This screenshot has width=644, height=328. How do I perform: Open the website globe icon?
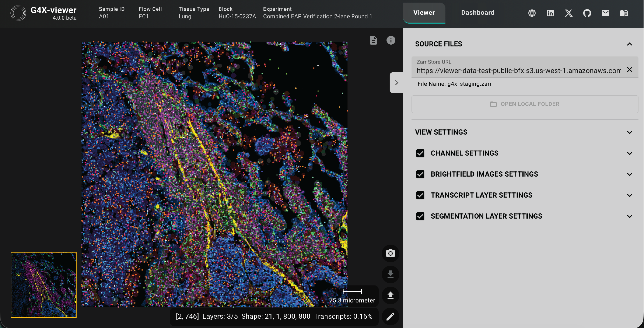pyautogui.click(x=532, y=13)
